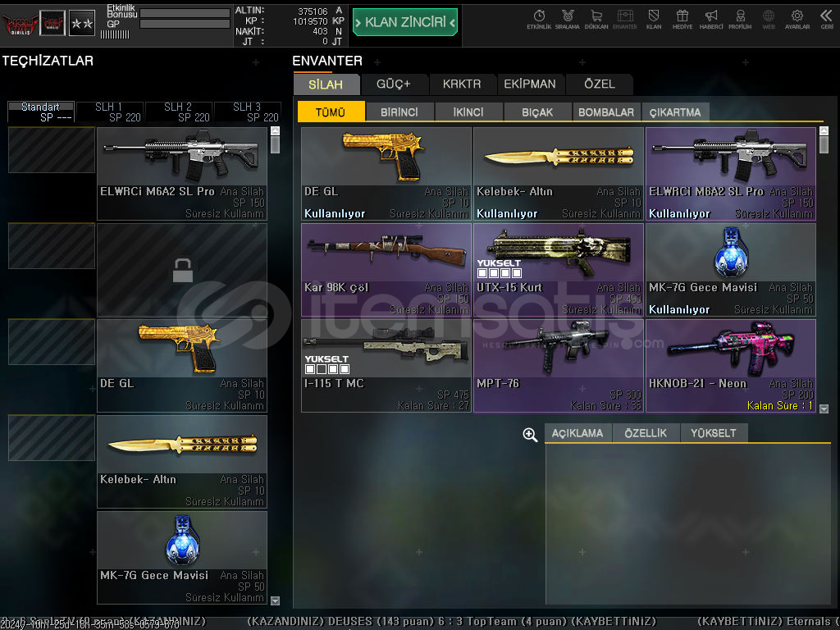The height and width of the screenshot is (630, 840).
Task: Click the GP progress bar
Action: pos(185,24)
